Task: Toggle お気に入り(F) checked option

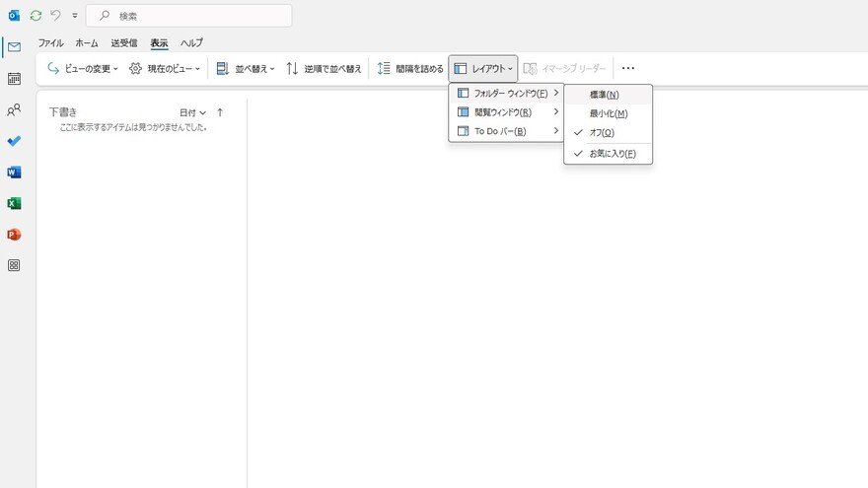Action: [612, 154]
